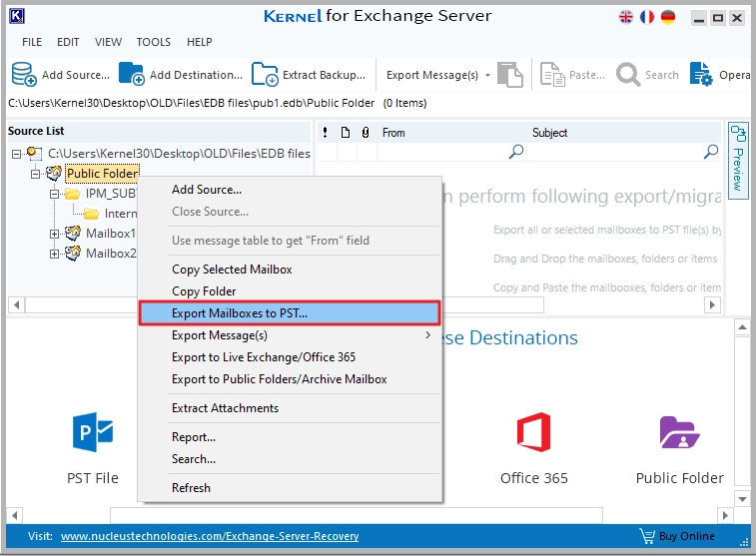Expand the Mailbox1 tree node

[55, 235]
